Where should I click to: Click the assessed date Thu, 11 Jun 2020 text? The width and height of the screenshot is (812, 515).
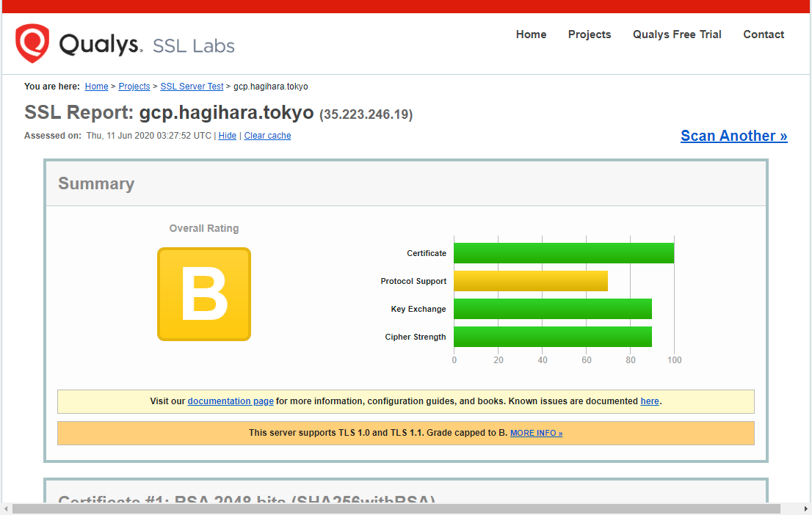point(148,136)
